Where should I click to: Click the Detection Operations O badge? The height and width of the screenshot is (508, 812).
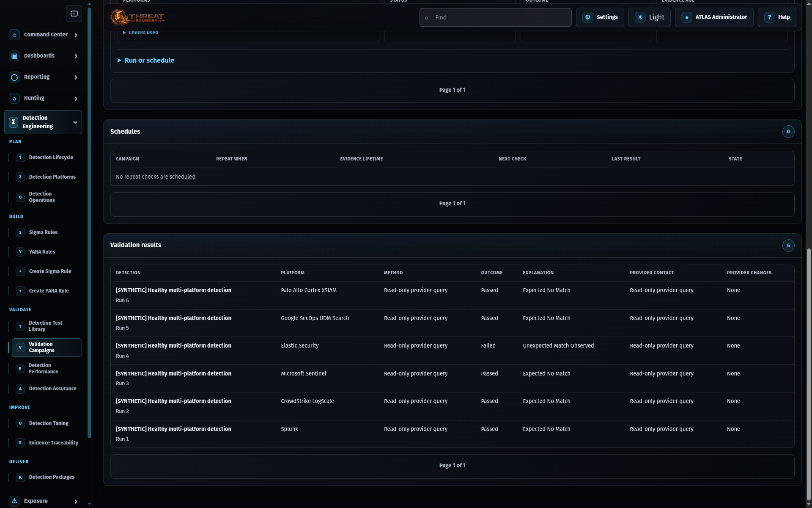click(20, 197)
